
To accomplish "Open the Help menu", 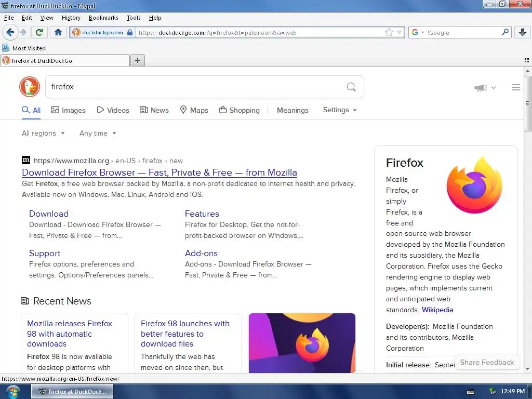I will [x=155, y=18].
